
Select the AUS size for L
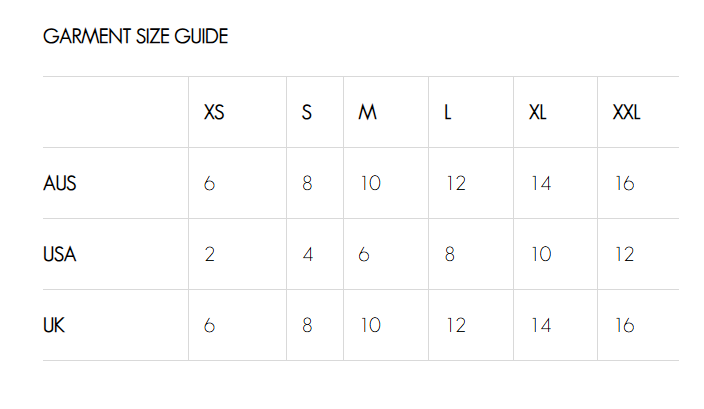pos(455,184)
